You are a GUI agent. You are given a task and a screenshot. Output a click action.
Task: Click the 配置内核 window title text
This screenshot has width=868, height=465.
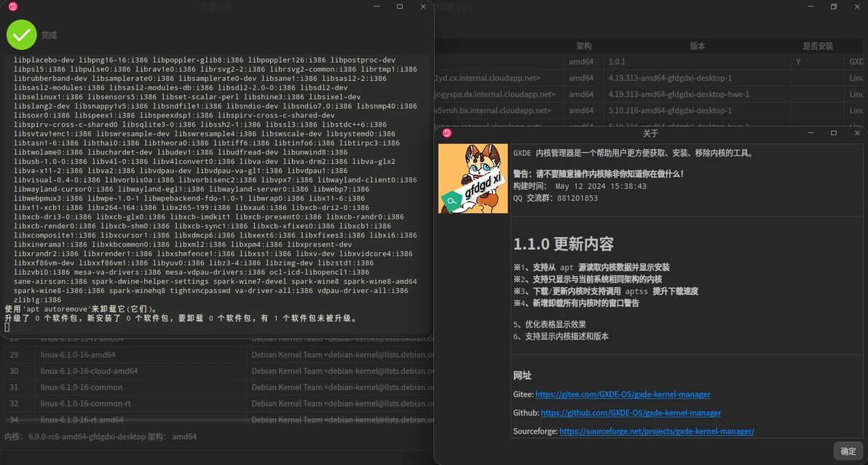tap(217, 7)
